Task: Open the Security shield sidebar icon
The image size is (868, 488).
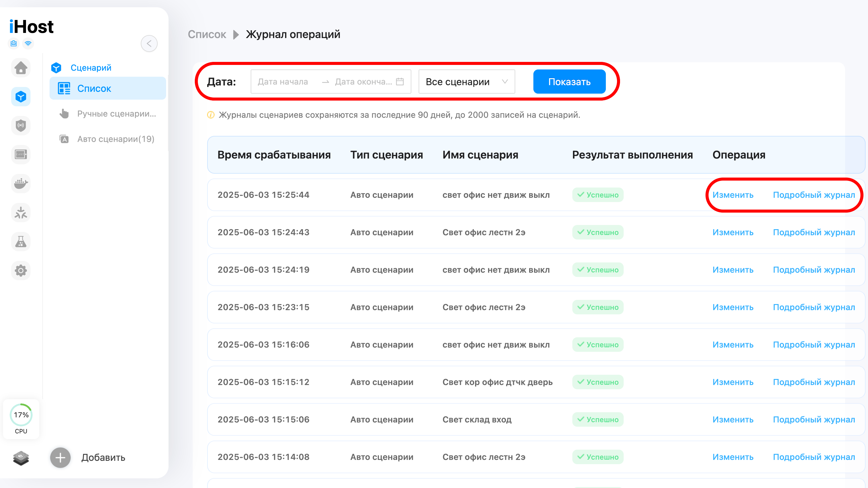Action: 21,126
